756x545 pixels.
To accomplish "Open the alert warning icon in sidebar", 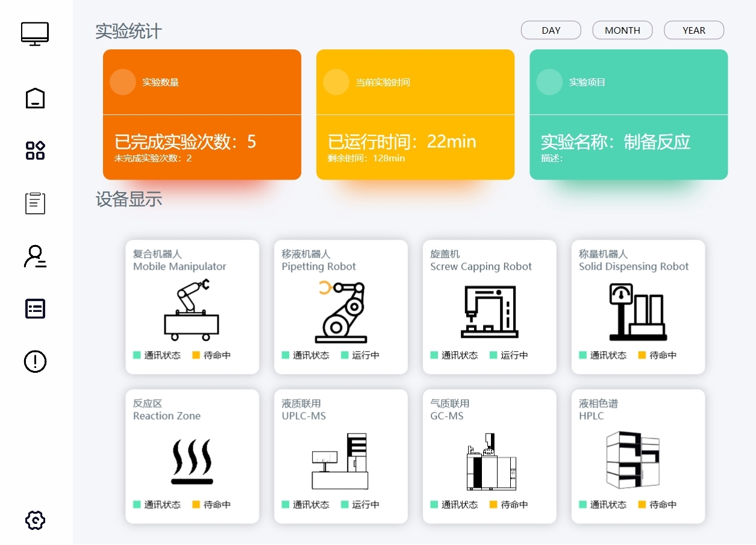I will pyautogui.click(x=35, y=361).
